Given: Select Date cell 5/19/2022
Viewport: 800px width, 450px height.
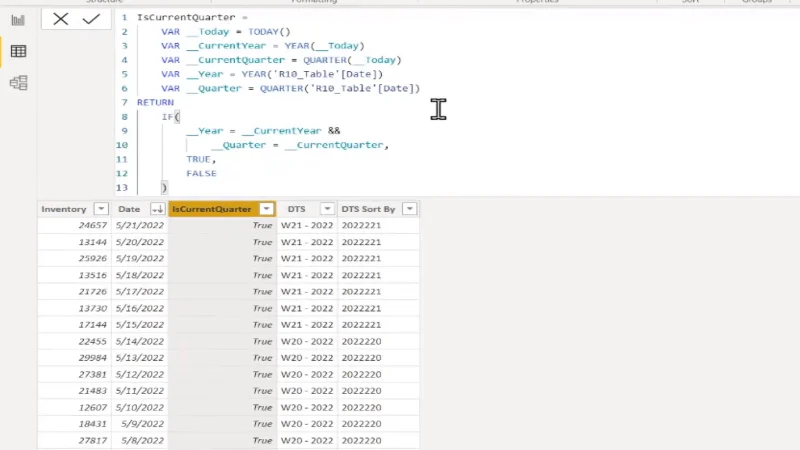Looking at the screenshot, I should point(140,258).
